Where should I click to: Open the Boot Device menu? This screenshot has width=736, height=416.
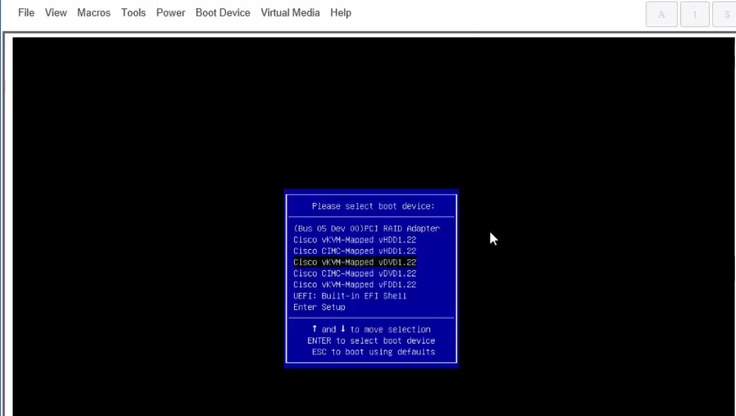(222, 13)
